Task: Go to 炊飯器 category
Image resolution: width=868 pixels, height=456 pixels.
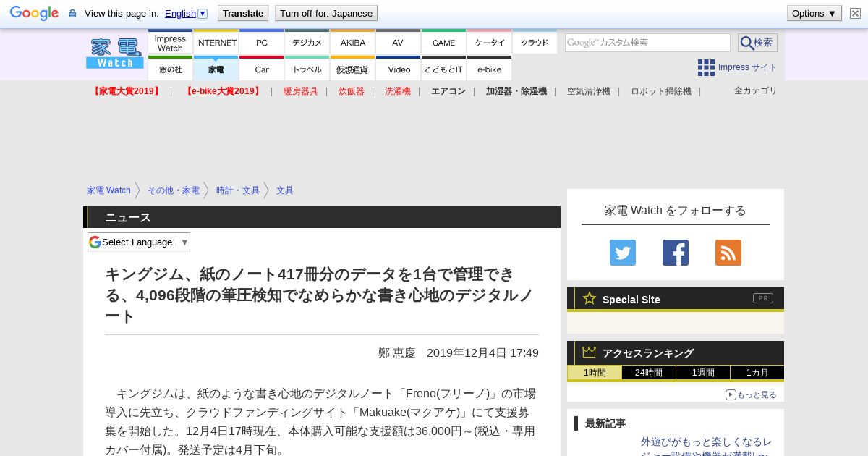Action: (x=352, y=91)
